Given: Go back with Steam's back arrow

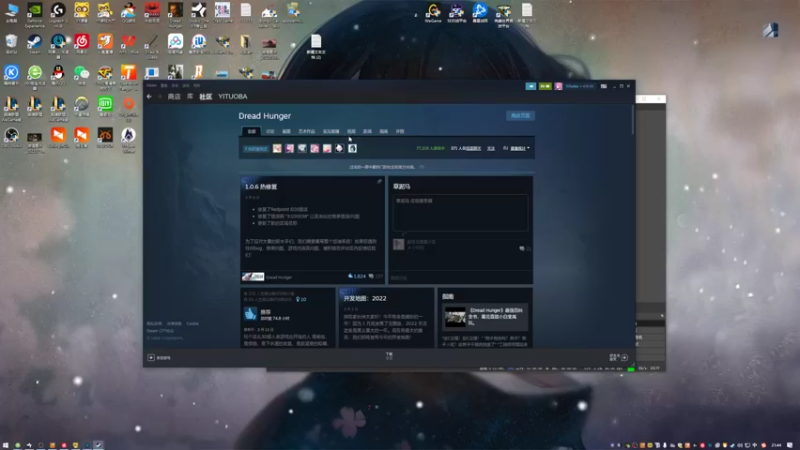Looking at the screenshot, I should coord(149,96).
